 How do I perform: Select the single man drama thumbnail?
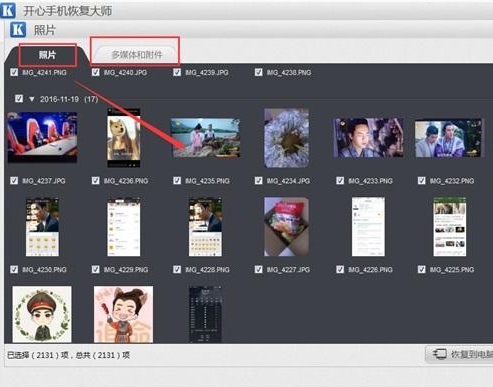pos(368,137)
